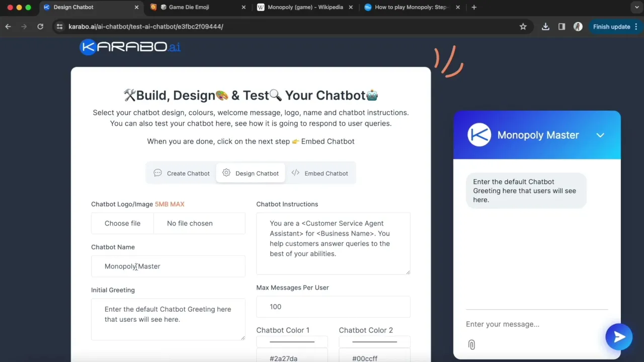
Task: Open the Chatbot Color 2 picker
Action: (374, 342)
